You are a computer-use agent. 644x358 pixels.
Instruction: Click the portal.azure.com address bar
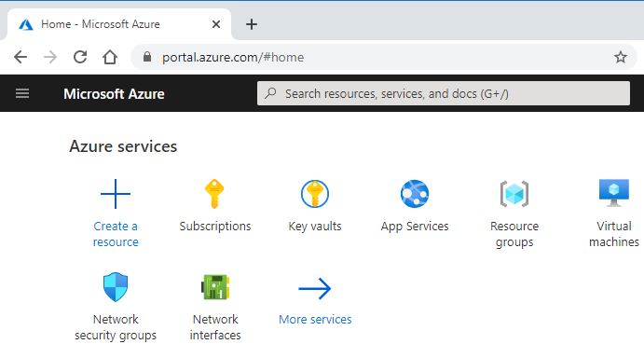click(x=382, y=57)
